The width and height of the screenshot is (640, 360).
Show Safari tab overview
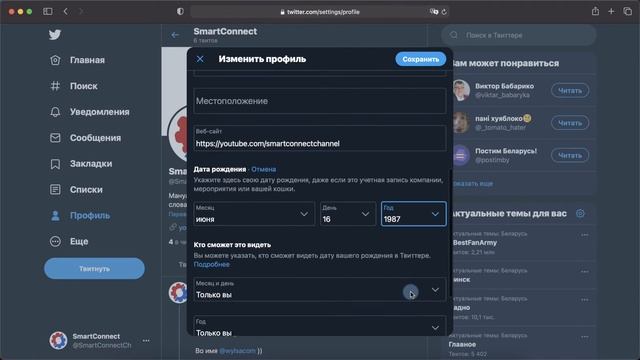pyautogui.click(x=628, y=11)
